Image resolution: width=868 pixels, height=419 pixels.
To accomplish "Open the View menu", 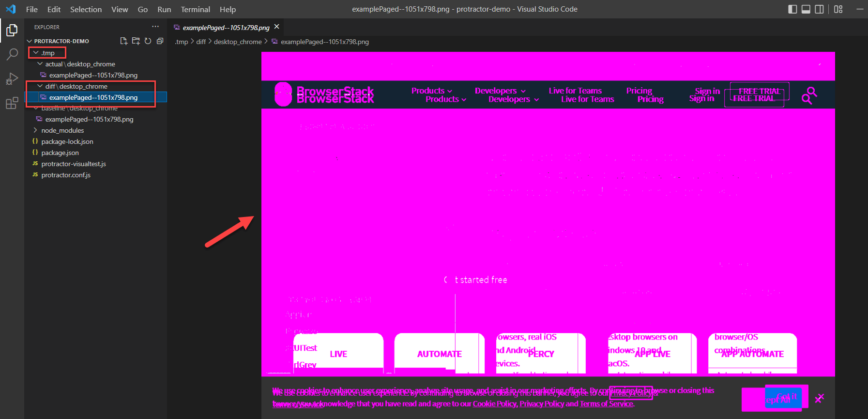I will [x=120, y=9].
